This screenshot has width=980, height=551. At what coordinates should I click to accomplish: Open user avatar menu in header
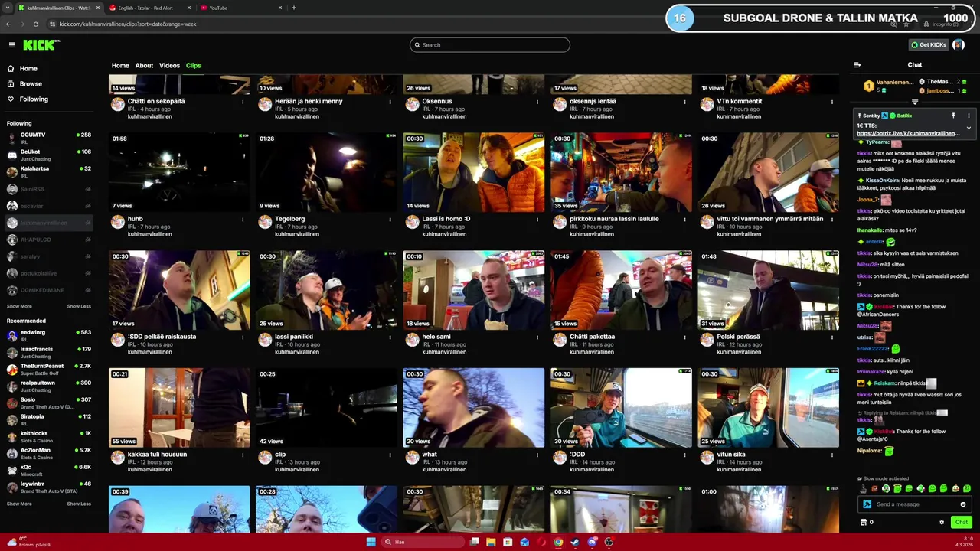tap(959, 45)
